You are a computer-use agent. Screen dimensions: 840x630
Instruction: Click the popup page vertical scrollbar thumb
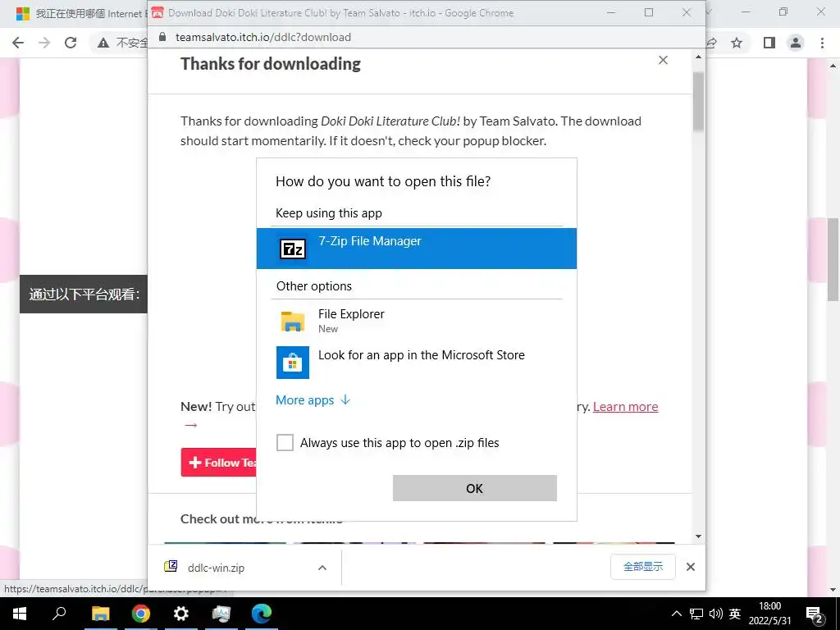pyautogui.click(x=698, y=102)
